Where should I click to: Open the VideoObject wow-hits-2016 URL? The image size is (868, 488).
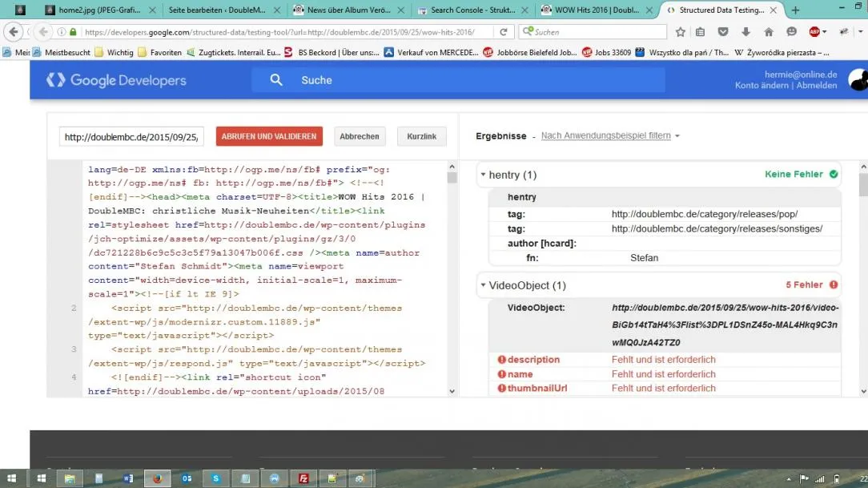click(725, 325)
